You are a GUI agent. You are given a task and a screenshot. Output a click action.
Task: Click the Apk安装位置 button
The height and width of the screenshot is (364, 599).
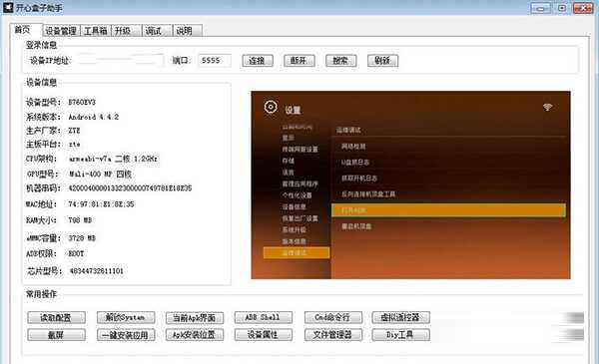195,335
